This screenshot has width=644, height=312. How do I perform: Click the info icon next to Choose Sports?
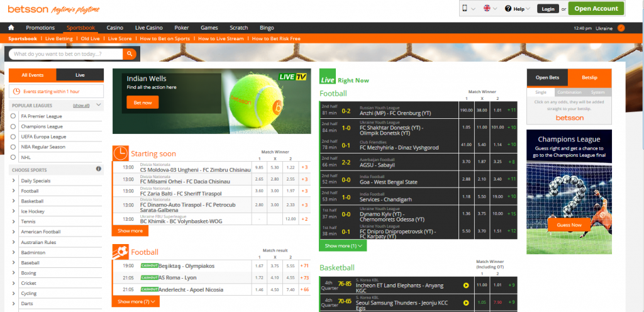[x=99, y=169]
